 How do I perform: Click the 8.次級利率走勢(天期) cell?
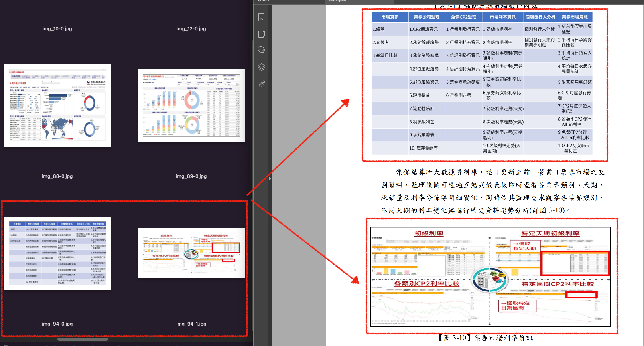[x=503, y=122]
